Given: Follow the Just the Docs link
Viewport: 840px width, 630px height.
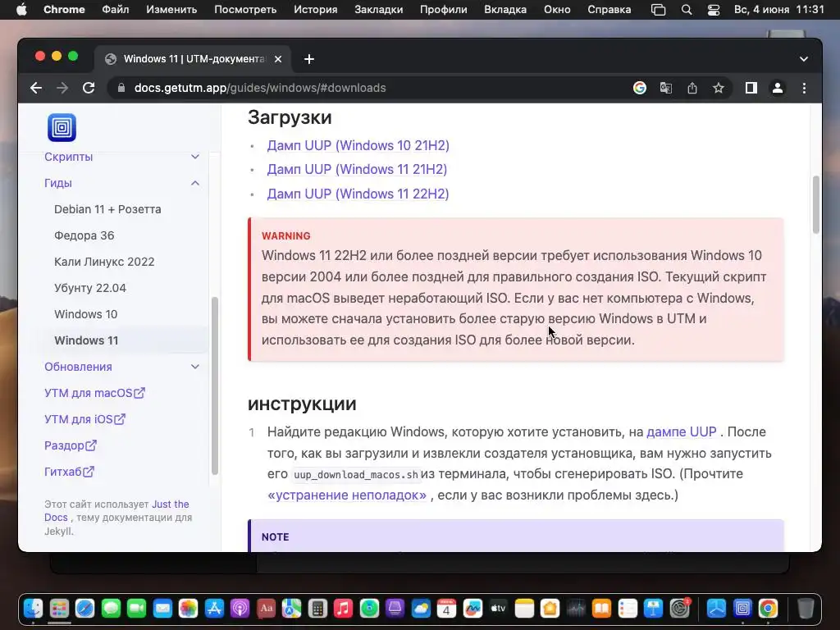Looking at the screenshot, I should point(116,510).
